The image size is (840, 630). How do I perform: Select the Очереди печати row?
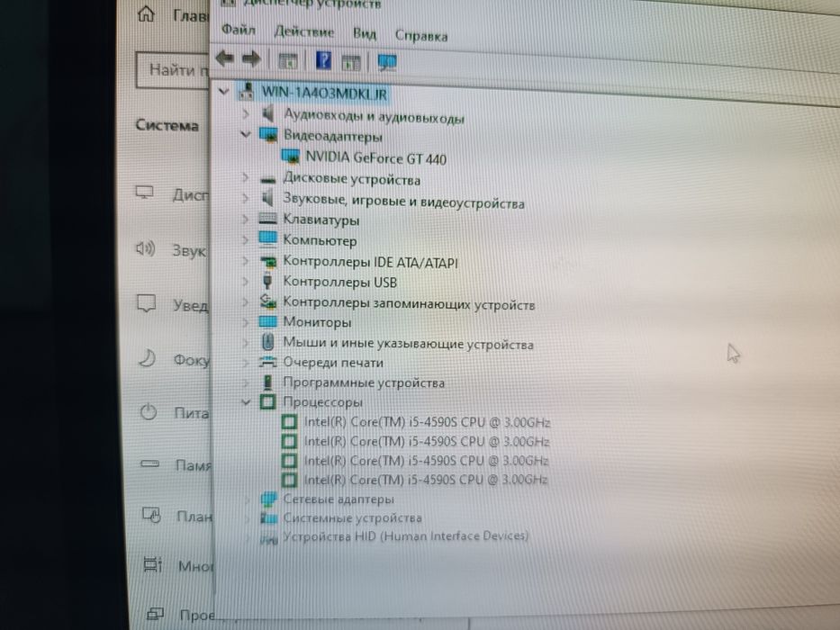(333, 363)
